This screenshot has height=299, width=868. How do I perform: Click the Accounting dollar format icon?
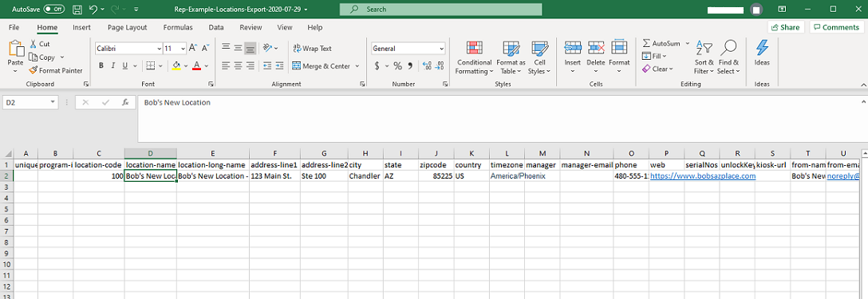pos(377,66)
